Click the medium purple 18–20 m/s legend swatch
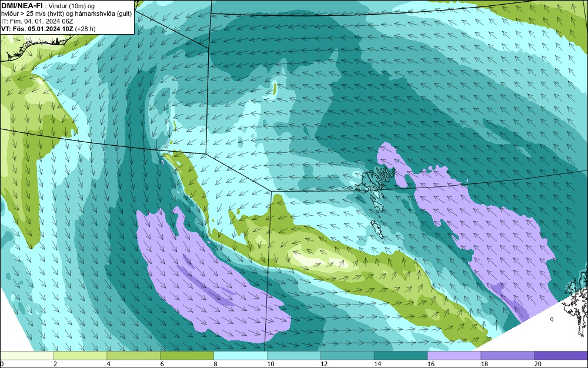 pyautogui.click(x=507, y=355)
